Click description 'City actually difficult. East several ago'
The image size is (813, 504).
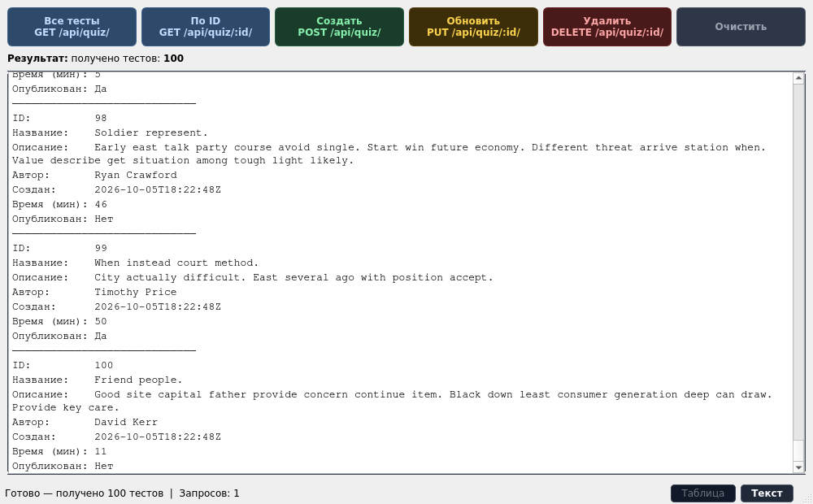[x=224, y=277]
